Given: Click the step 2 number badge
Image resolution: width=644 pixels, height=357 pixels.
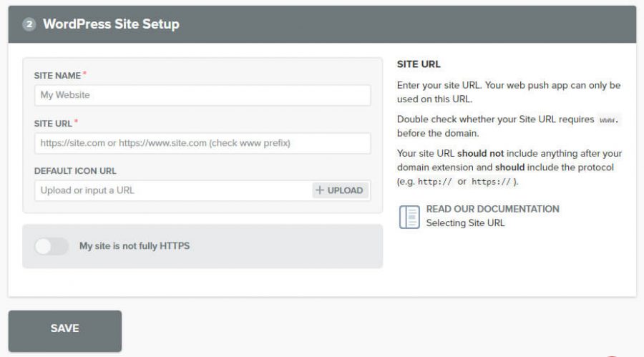Looking at the screenshot, I should (29, 24).
